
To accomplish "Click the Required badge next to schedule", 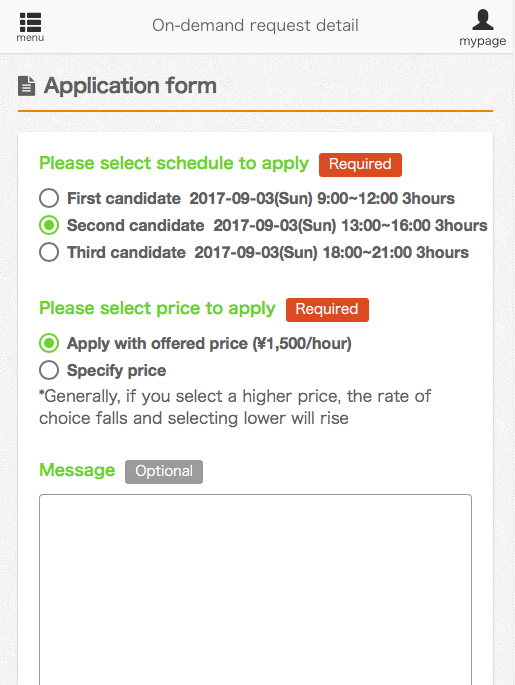I will click(x=360, y=165).
